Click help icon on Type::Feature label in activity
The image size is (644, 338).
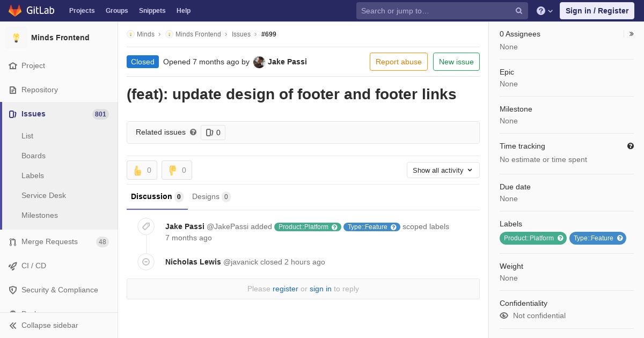pos(393,227)
